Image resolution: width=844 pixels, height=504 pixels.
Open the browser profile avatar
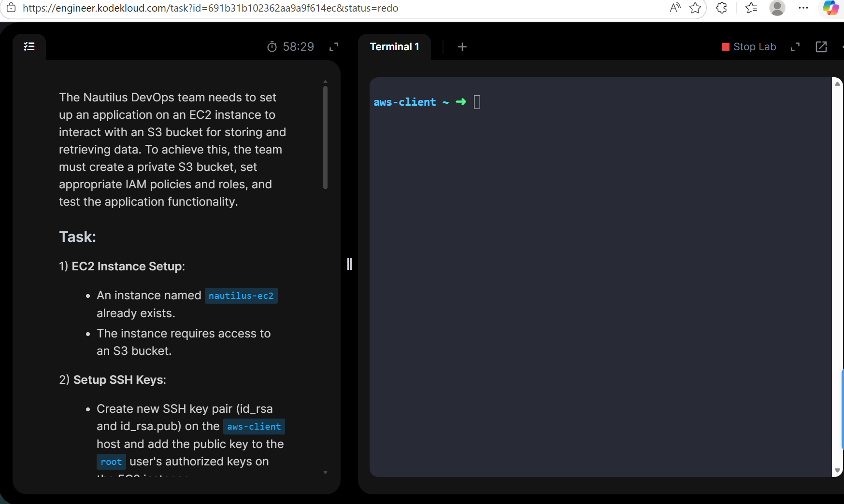tap(777, 8)
